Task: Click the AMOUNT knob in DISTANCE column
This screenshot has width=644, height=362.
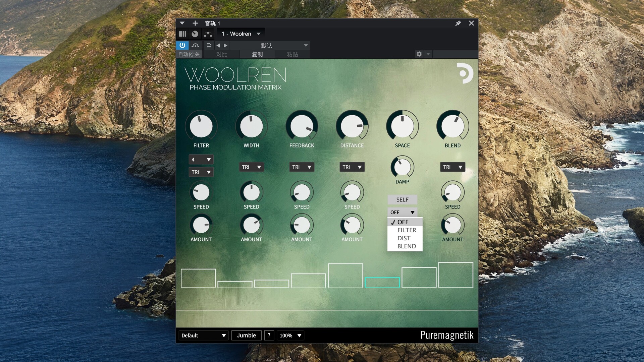Action: click(352, 225)
